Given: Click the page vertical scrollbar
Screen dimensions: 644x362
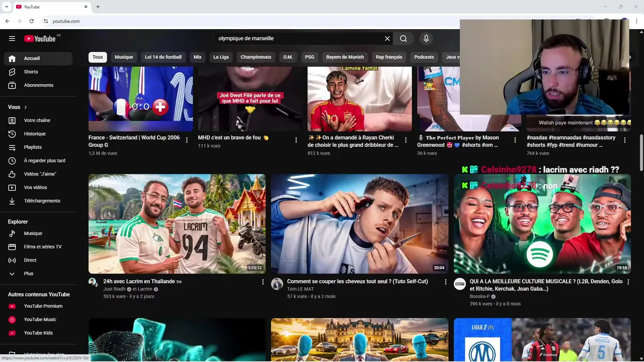Looking at the screenshot, I should click(x=641, y=152).
